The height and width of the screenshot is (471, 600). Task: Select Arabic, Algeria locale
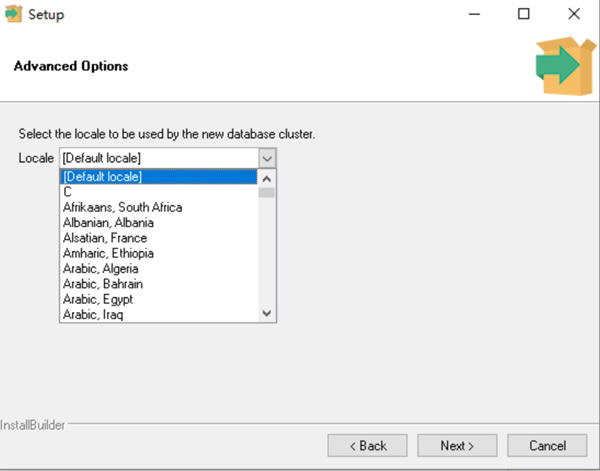(x=100, y=269)
